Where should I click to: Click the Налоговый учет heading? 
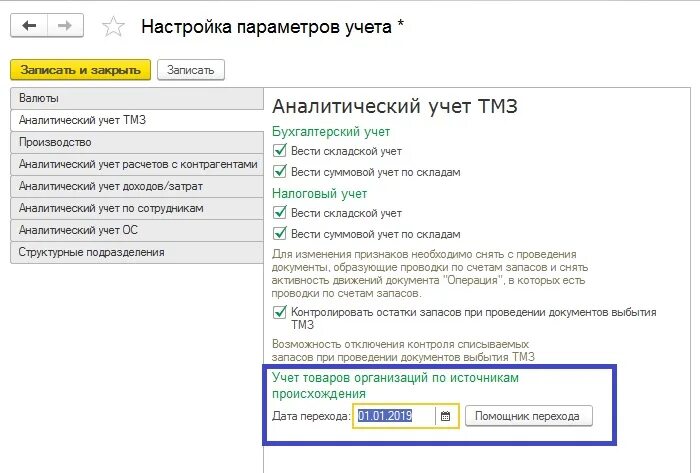coord(320,194)
